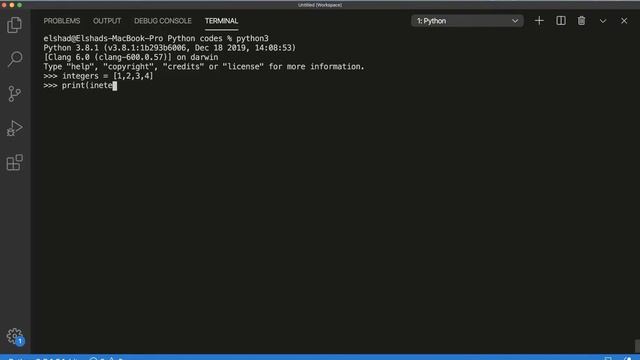The width and height of the screenshot is (640, 360).
Task: Click the '[Clang 6.0 (clang-600.0.57)] on darwin' line
Action: click(131, 57)
